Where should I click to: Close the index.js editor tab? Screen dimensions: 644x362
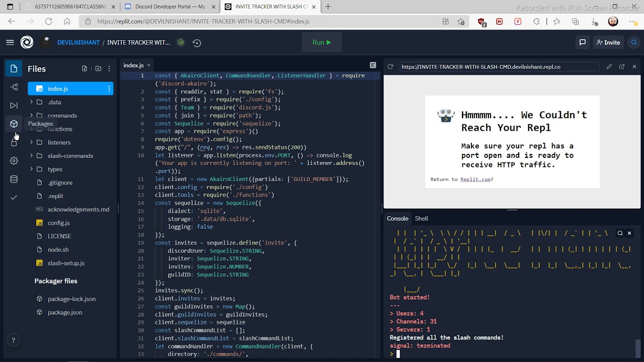[x=148, y=65]
